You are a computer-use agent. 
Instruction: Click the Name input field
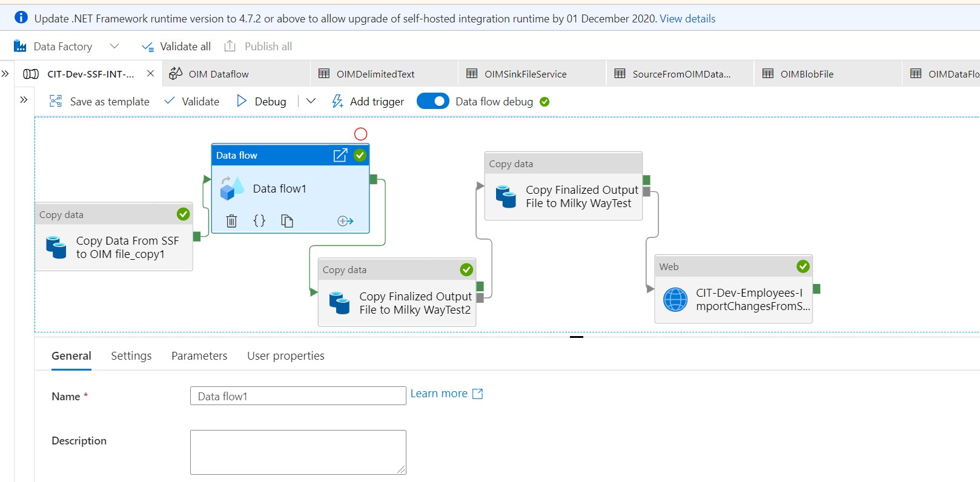(x=298, y=396)
